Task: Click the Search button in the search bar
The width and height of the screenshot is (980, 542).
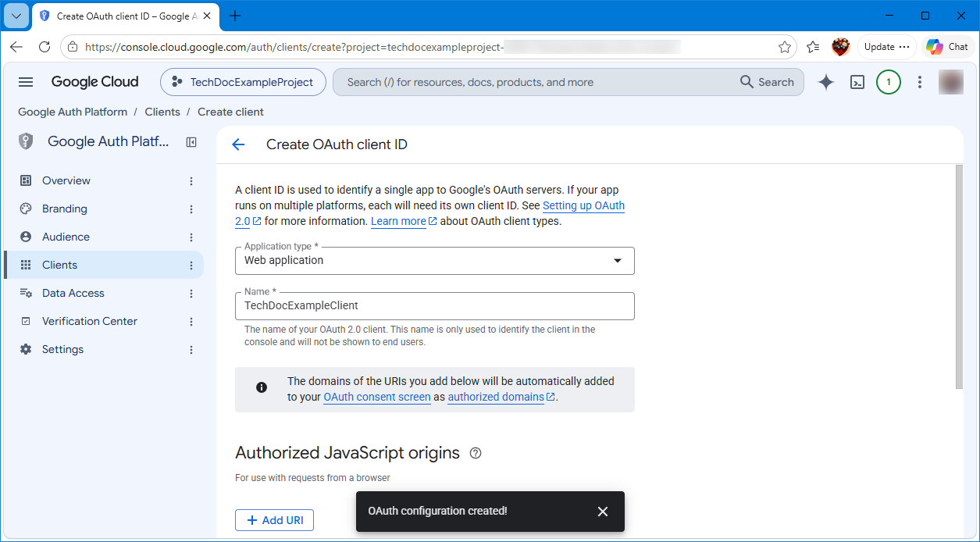Action: tap(767, 82)
